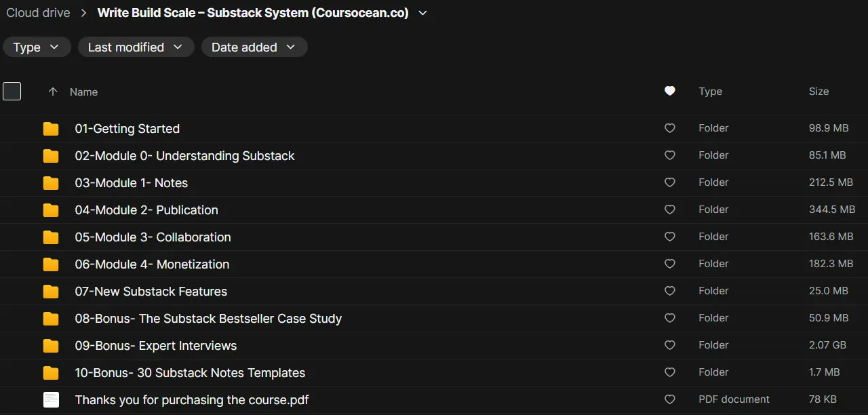
Task: Mark 09-Bonus- Expert Interviews as favorite
Action: pos(670,345)
